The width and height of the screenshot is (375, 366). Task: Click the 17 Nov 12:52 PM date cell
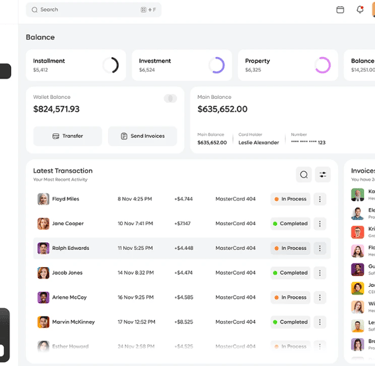(x=136, y=322)
